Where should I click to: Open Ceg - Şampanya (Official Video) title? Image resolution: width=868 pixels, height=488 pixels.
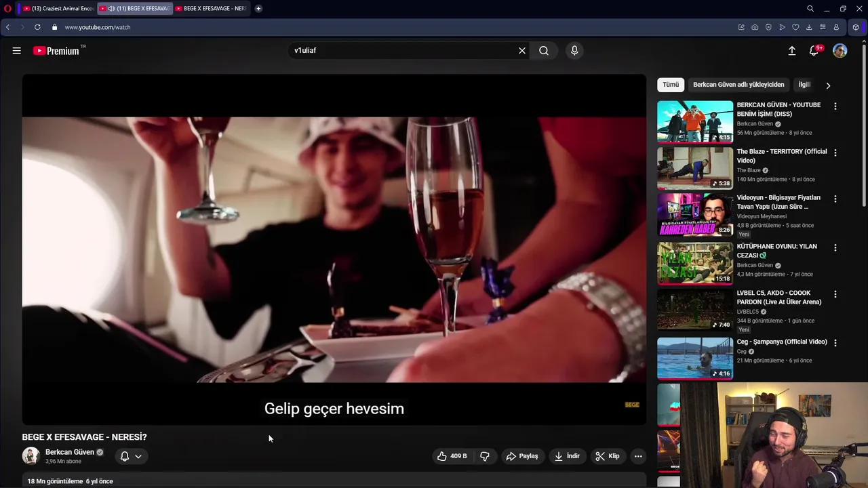click(x=782, y=342)
